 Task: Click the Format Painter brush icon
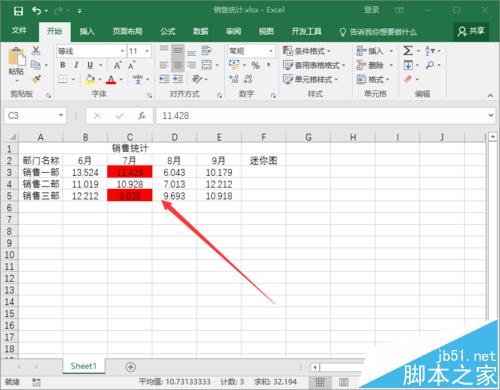36,79
